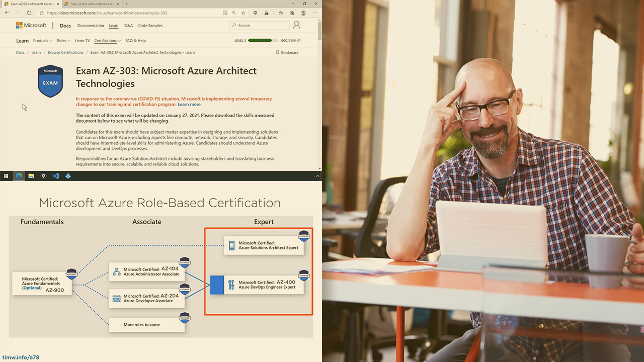The width and height of the screenshot is (644, 362).
Task: Bookmark this exam page
Action: point(287,53)
